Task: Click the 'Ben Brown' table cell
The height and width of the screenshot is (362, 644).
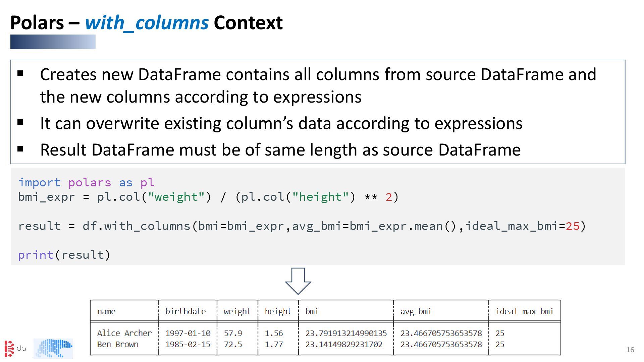Action: click(x=117, y=345)
